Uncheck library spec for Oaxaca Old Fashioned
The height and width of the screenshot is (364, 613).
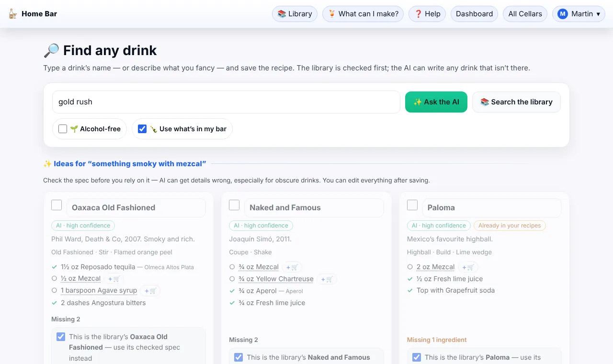61,337
